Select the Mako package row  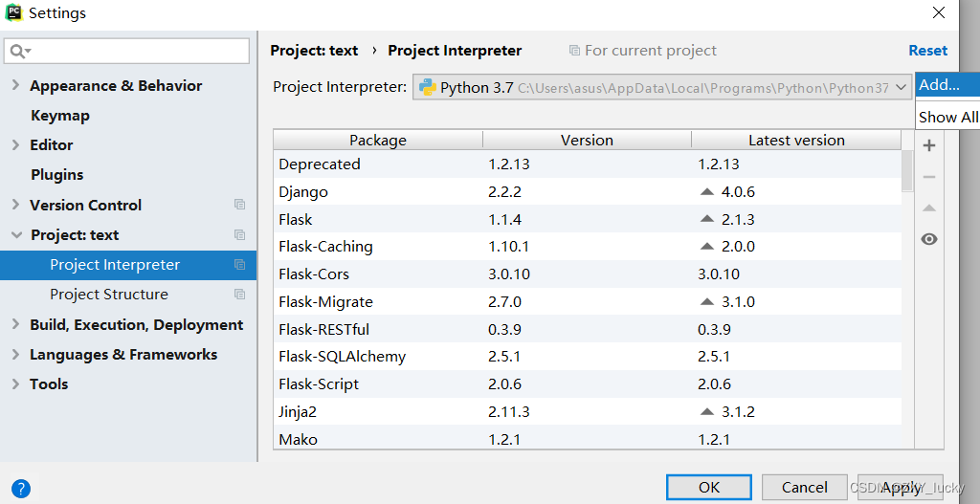pyautogui.click(x=588, y=438)
